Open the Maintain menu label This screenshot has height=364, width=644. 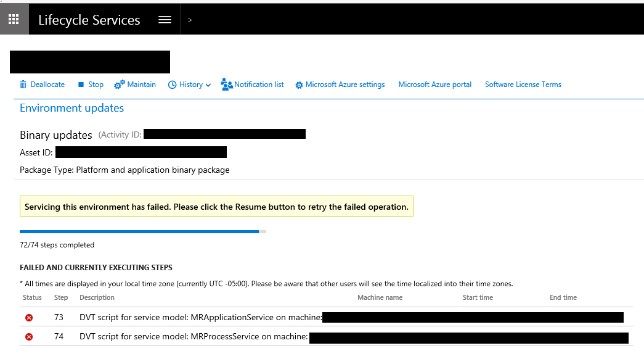141,85
